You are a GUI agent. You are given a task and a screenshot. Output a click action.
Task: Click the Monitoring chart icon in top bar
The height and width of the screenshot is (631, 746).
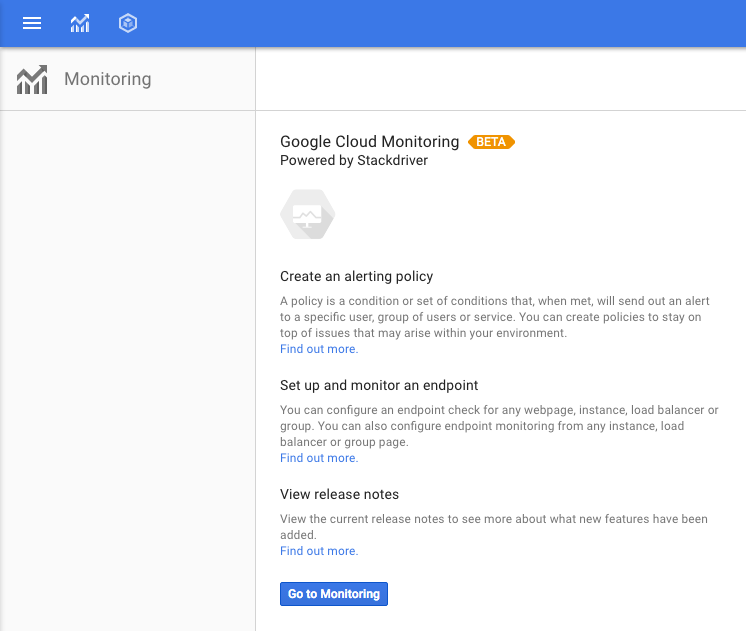(x=80, y=23)
